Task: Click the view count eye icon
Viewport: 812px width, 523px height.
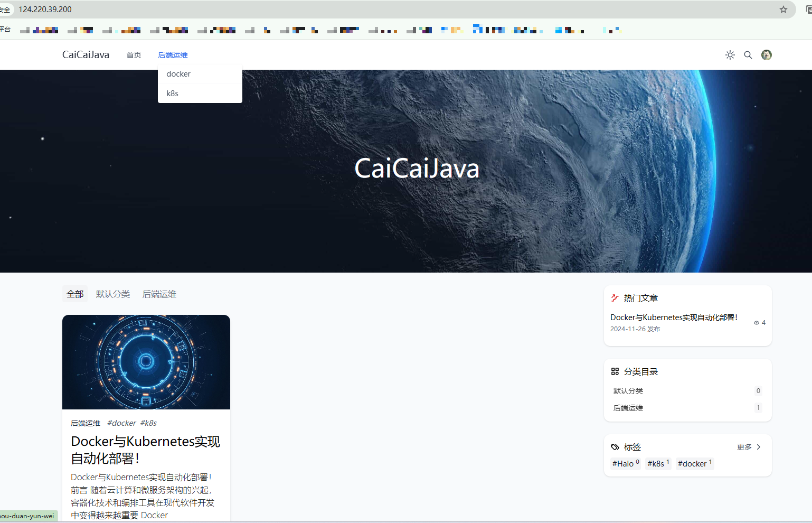Action: pos(757,323)
